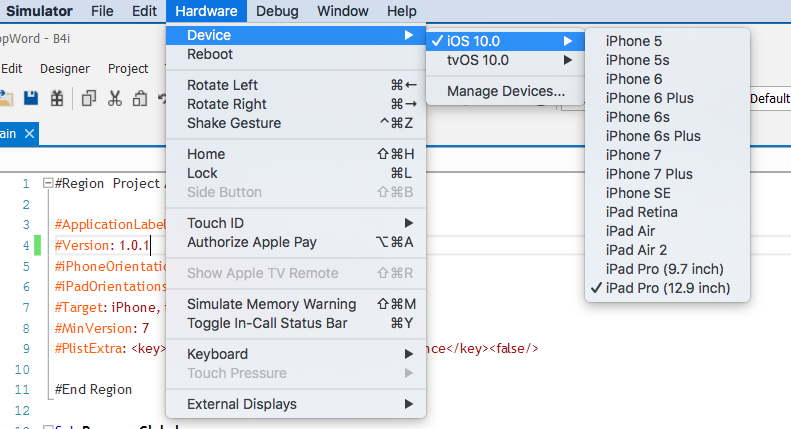
Task: Choose Rotate Left
Action: pos(296,85)
